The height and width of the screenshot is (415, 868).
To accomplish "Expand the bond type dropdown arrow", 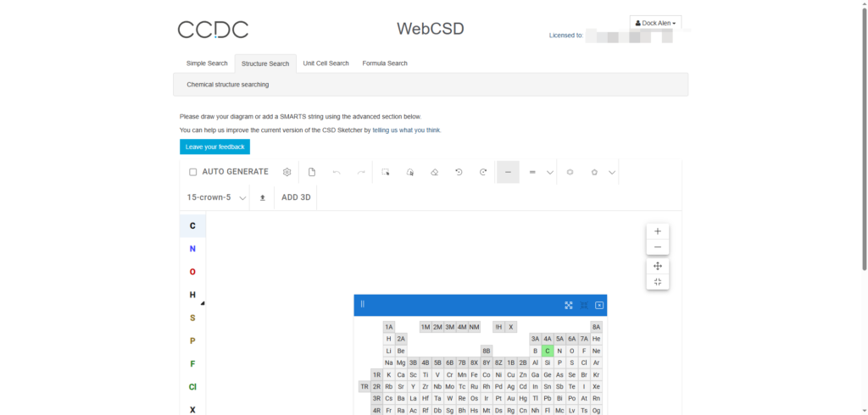I will pos(550,173).
